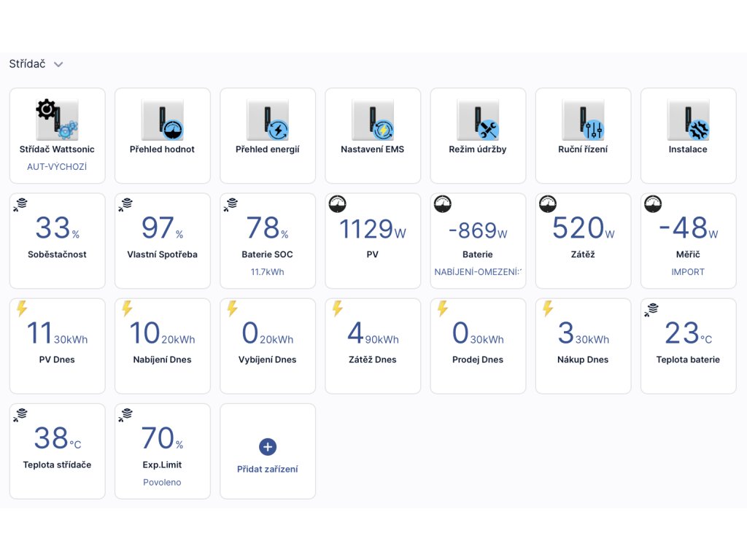Click the gauge icon on Měřič tile
The image size is (747, 560).
[653, 205]
